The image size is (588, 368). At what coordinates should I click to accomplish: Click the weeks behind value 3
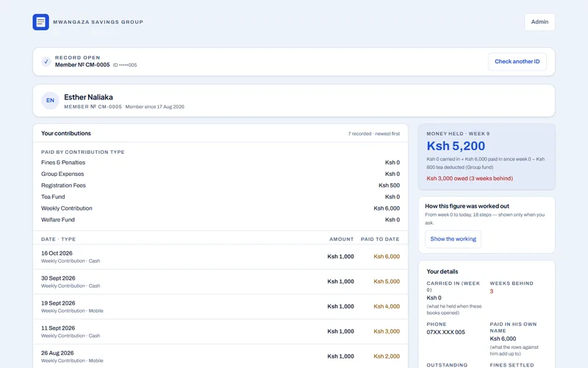pyautogui.click(x=492, y=291)
